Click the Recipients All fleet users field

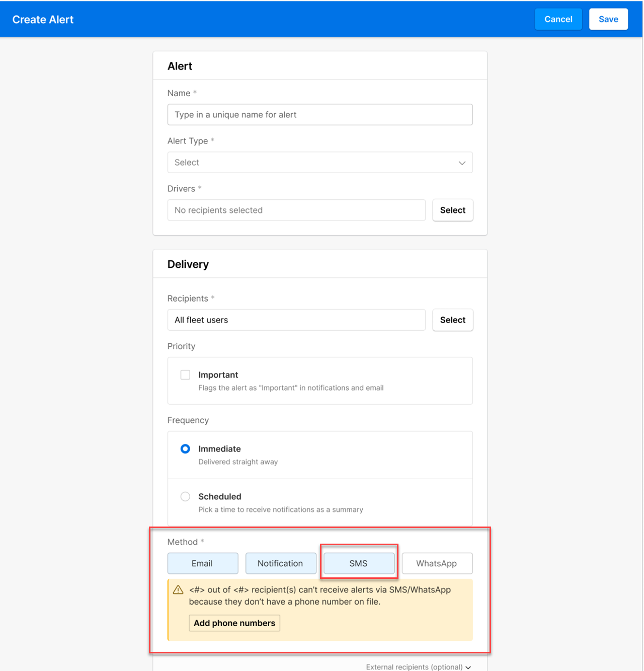pos(296,320)
